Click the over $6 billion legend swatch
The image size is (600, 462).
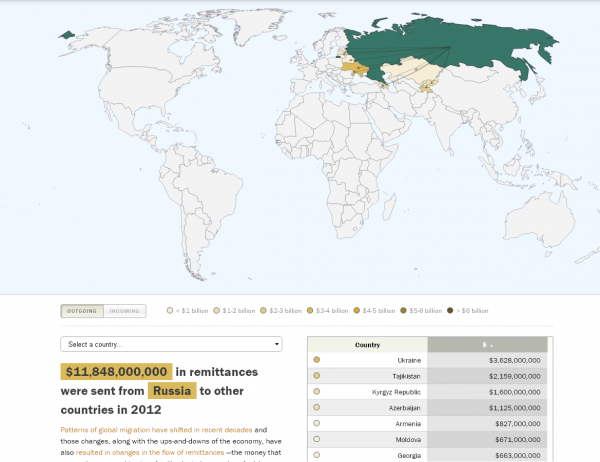click(x=450, y=310)
